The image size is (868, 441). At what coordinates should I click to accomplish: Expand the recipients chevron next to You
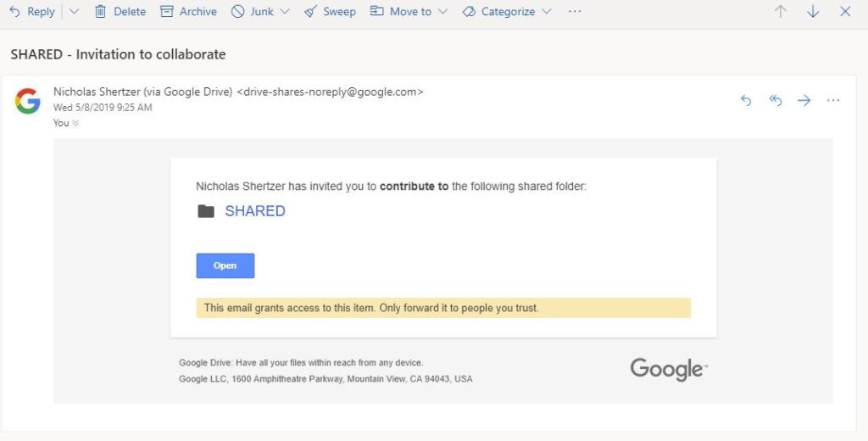[x=75, y=123]
